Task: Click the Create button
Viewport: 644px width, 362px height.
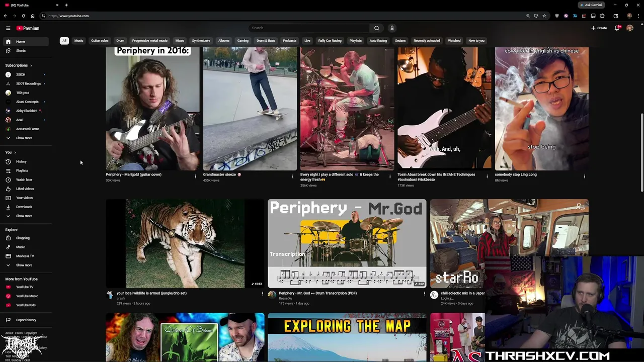Action: (599, 28)
